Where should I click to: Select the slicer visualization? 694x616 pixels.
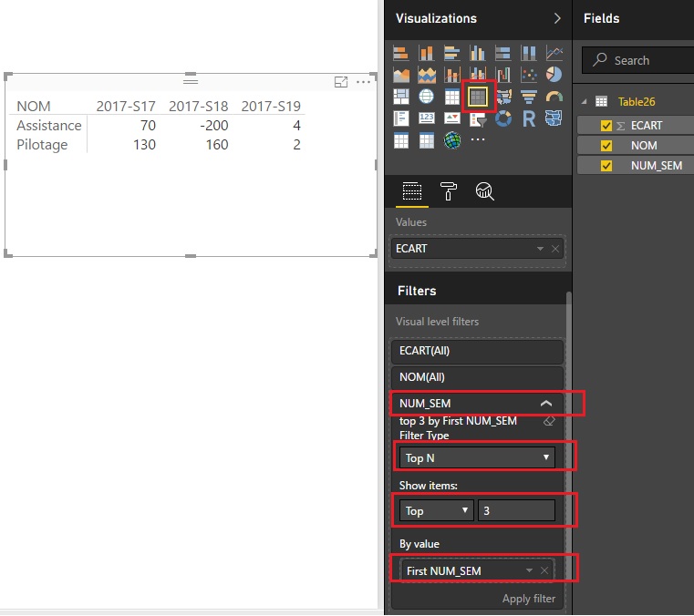[478, 118]
